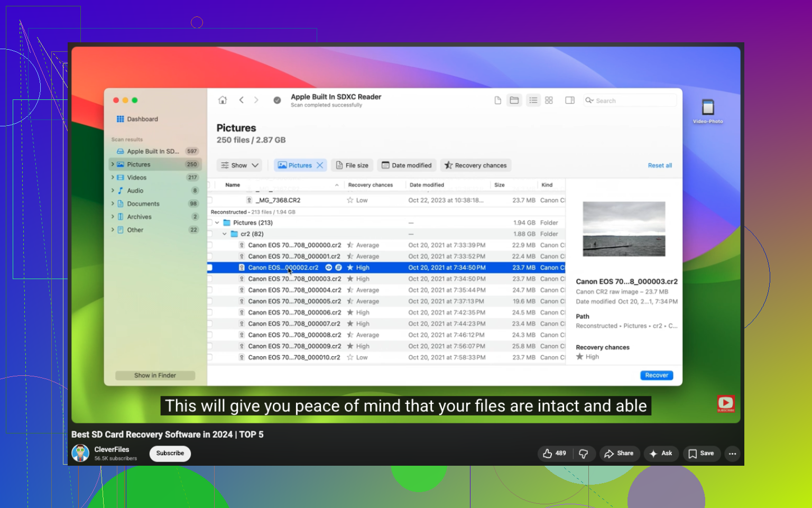Click the blue cr2 (82) folder icon
Viewport: 812px width, 508px height.
click(x=234, y=234)
